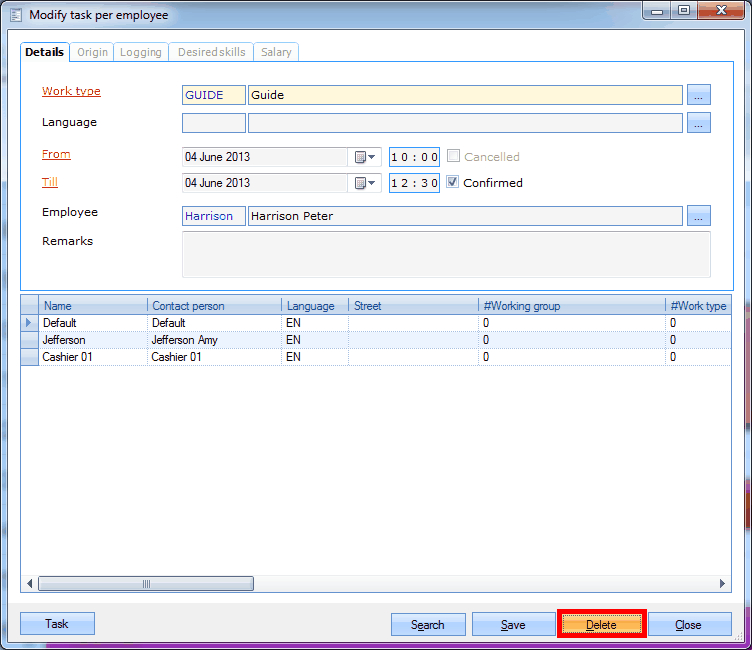Click the row selector of Cashier 01 row
Viewport: 752px width, 650px height.
click(x=30, y=357)
